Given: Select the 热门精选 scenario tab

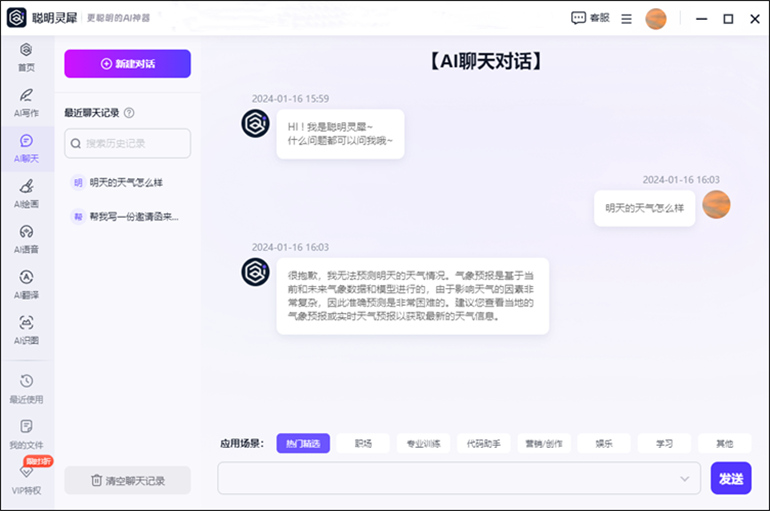Looking at the screenshot, I should (x=303, y=443).
